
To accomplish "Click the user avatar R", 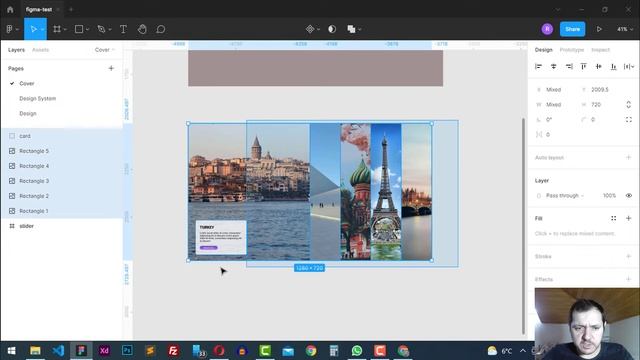I will (547, 29).
